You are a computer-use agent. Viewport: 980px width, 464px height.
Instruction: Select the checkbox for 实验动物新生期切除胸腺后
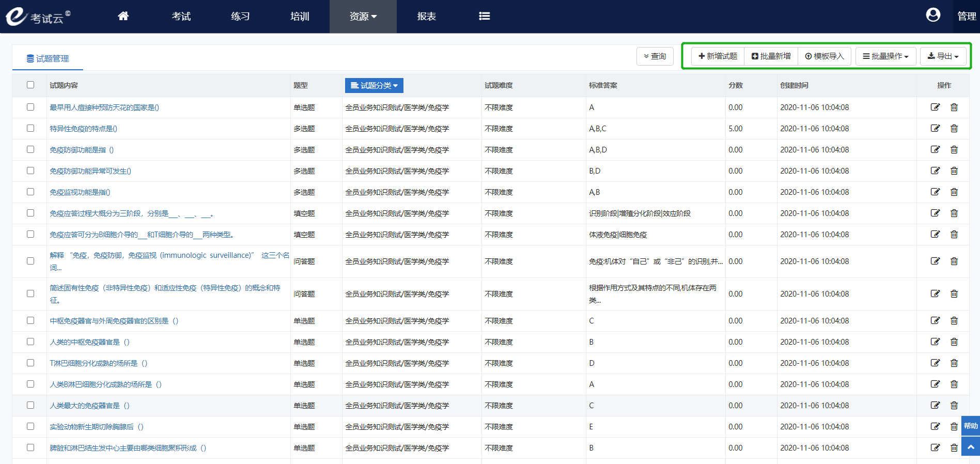pyautogui.click(x=30, y=426)
